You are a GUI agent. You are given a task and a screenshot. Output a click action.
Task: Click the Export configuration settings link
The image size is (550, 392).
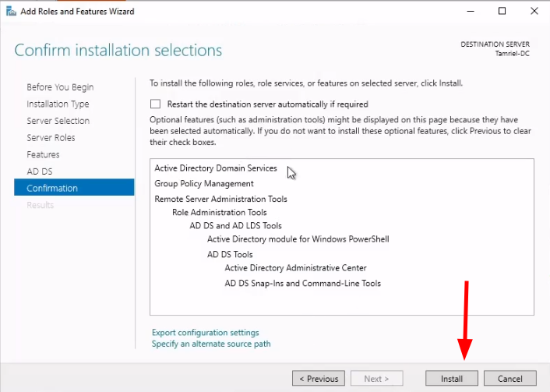click(206, 333)
